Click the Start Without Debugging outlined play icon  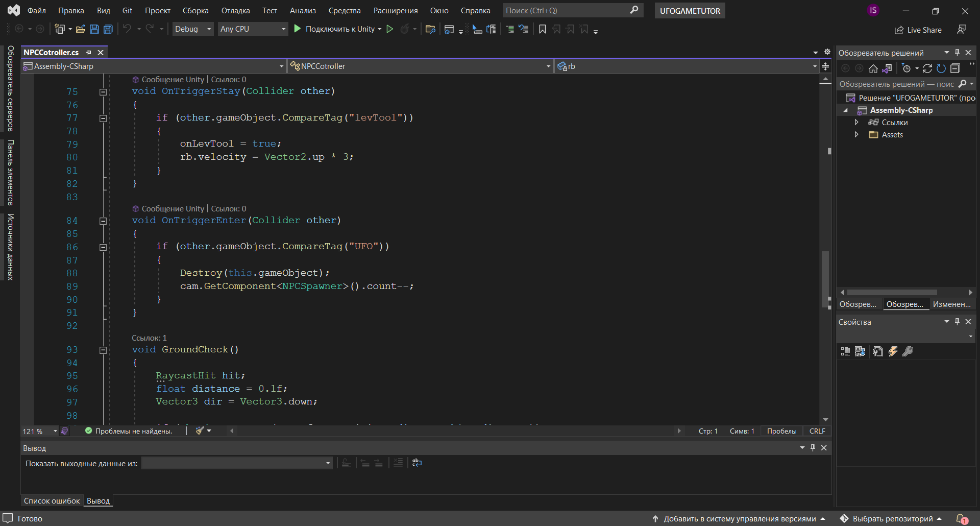click(390, 29)
